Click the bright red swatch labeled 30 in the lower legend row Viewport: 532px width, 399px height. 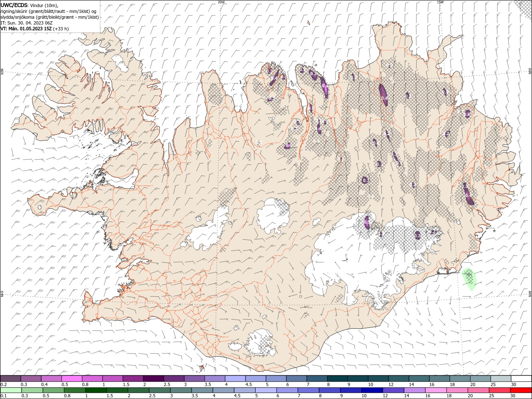pyautogui.click(x=520, y=390)
